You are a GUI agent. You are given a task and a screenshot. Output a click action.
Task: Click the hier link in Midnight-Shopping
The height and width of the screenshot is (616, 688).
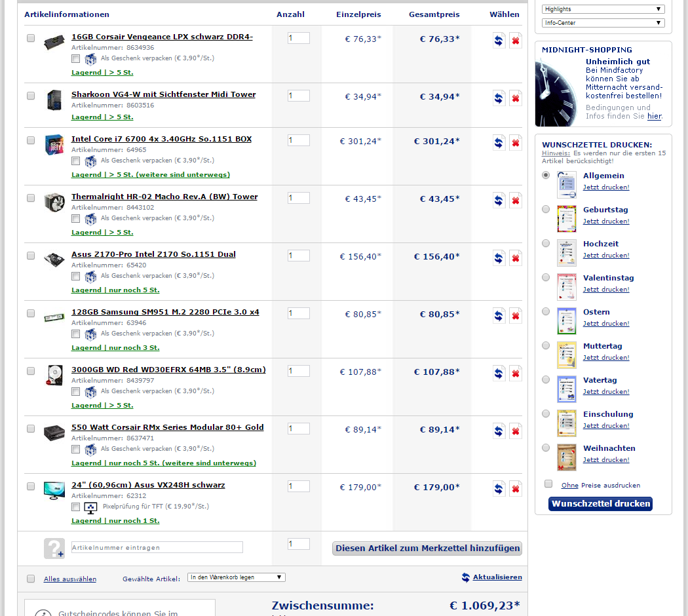coord(654,116)
